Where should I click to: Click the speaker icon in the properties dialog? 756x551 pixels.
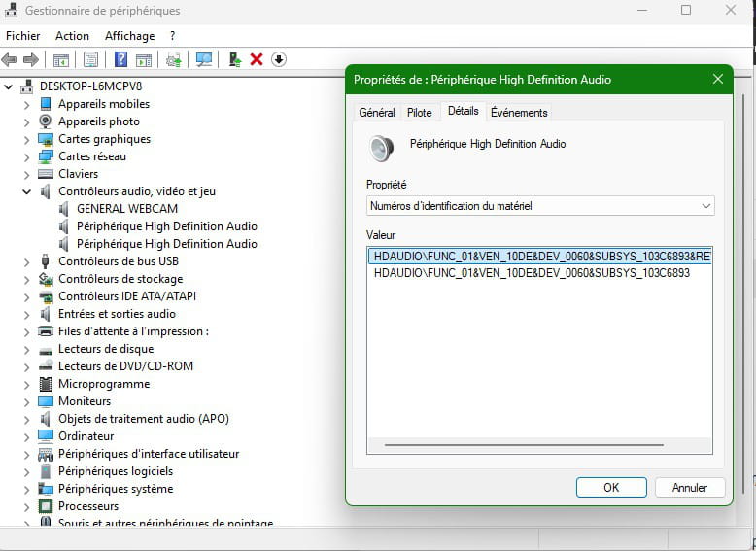pyautogui.click(x=381, y=148)
